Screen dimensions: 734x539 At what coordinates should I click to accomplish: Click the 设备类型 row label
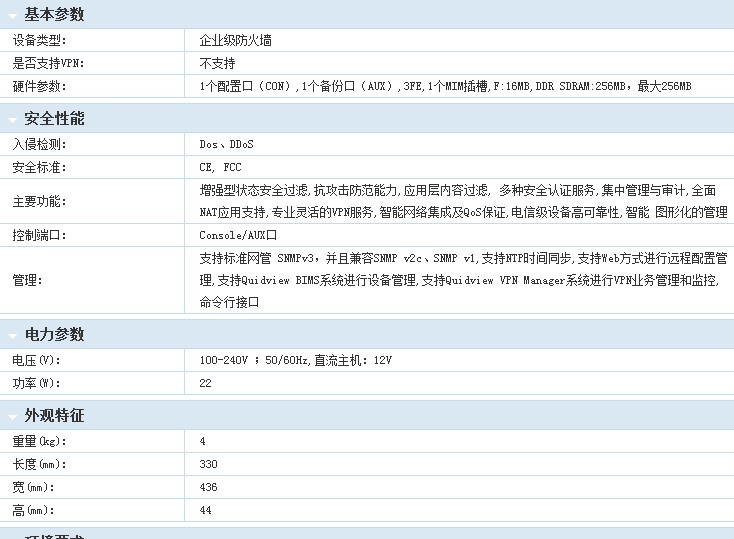tap(38, 41)
